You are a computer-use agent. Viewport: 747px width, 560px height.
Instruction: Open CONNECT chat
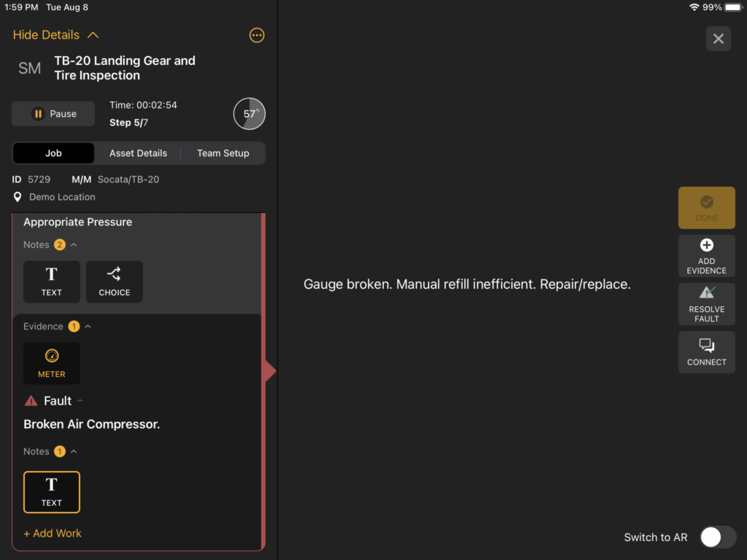click(x=706, y=352)
